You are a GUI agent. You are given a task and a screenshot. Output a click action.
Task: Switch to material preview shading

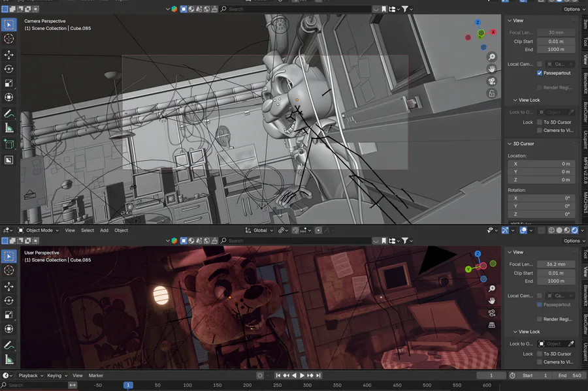click(567, 230)
